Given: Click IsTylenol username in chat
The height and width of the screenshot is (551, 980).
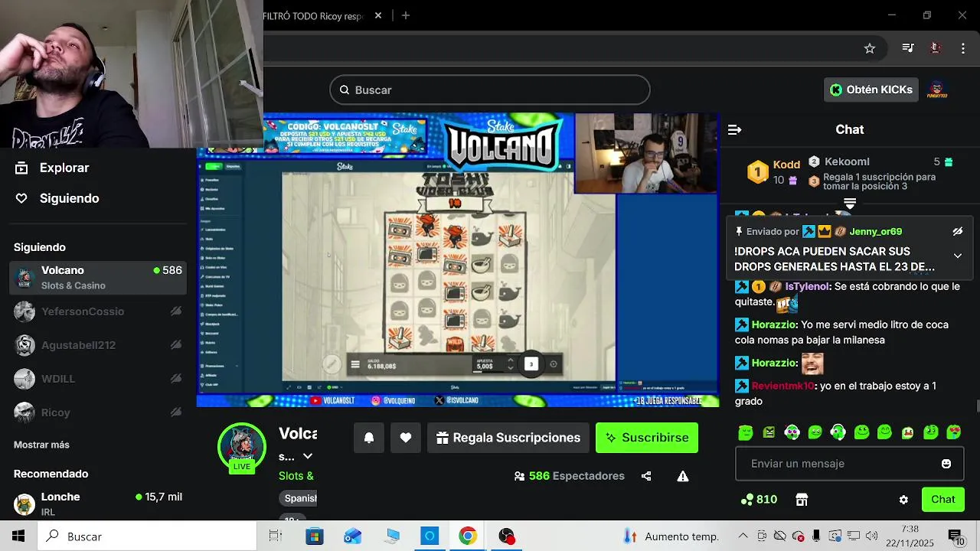Looking at the screenshot, I should pyautogui.click(x=807, y=286).
